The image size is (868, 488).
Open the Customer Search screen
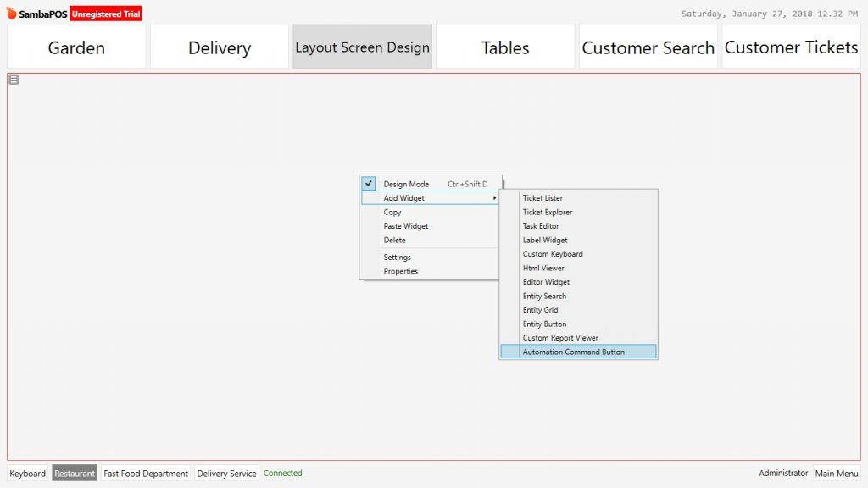[648, 47]
